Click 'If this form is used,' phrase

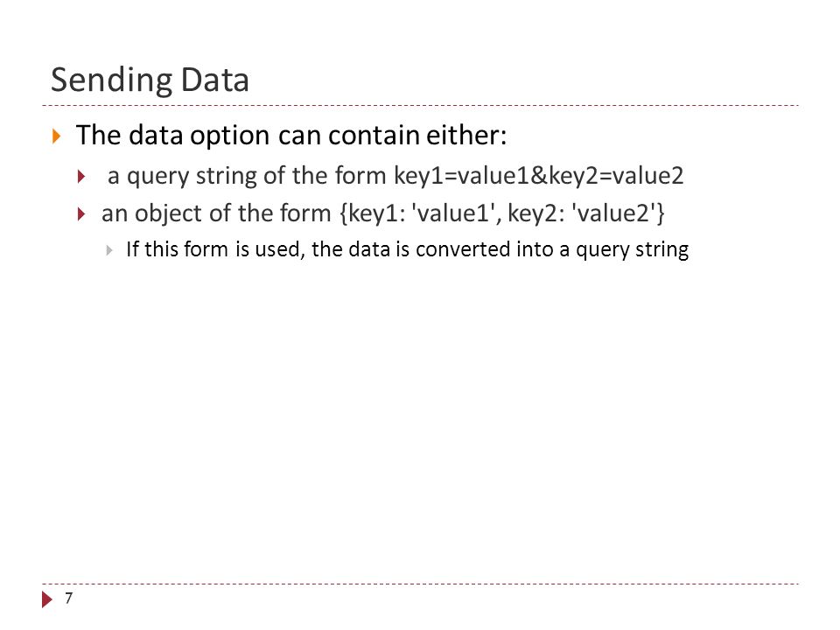(x=216, y=249)
